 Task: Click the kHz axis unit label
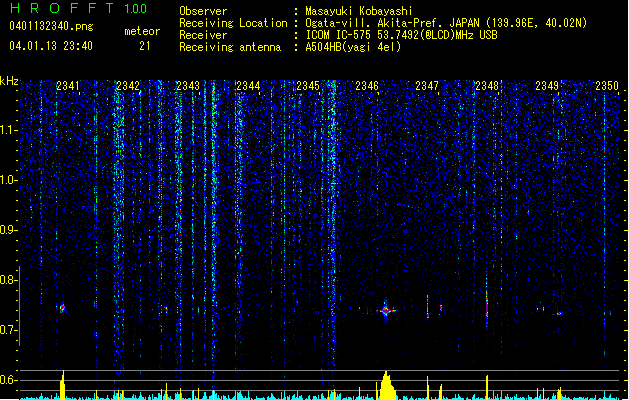9,81
